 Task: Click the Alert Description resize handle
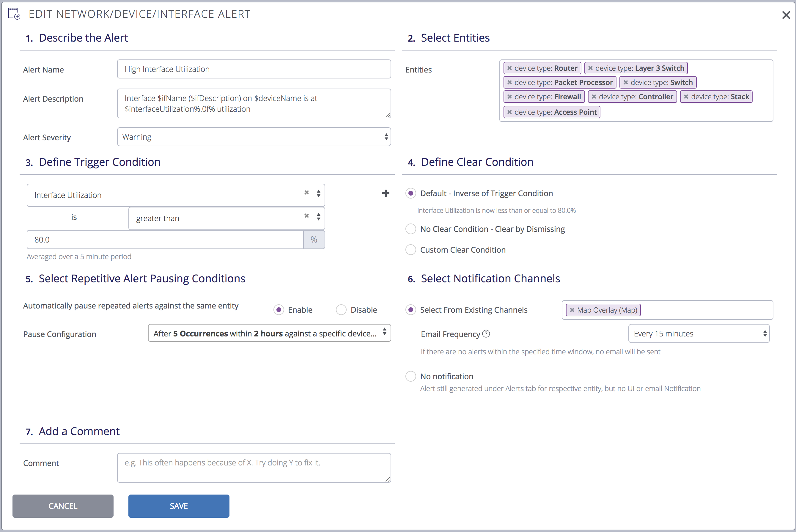(388, 115)
